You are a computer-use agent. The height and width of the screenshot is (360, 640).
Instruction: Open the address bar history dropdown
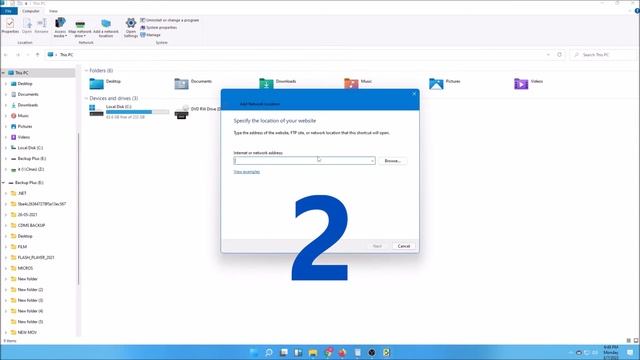(548, 55)
